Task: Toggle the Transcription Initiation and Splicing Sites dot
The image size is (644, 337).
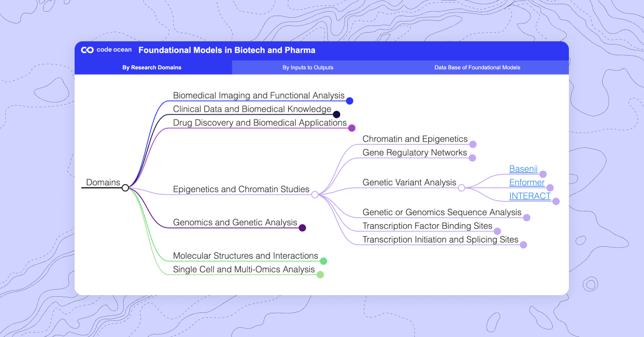Action: (x=524, y=244)
